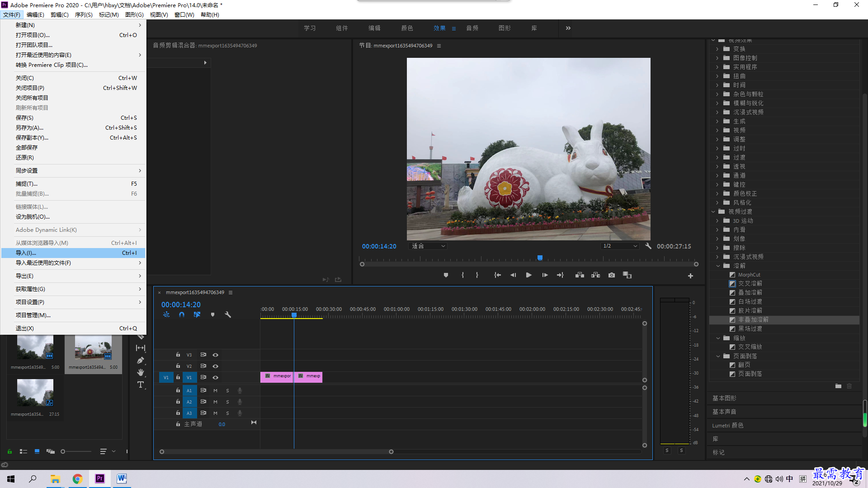Switch to the 颜色 workspace tab

[407, 28]
